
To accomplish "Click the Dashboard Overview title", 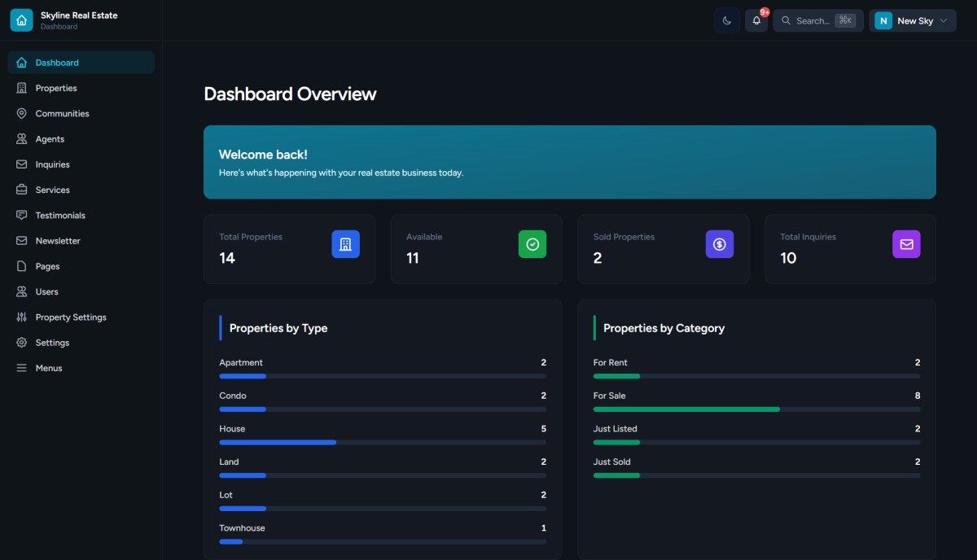I will click(x=290, y=94).
